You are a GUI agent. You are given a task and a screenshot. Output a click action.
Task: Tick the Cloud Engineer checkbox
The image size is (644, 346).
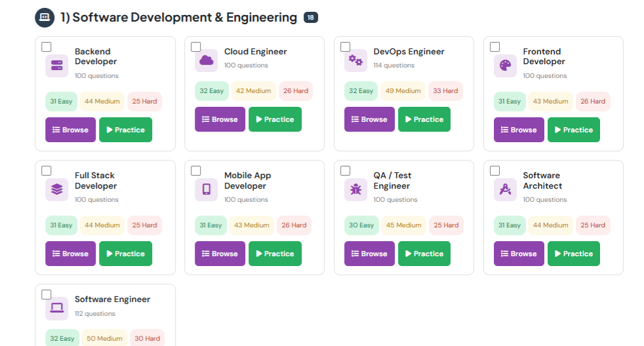pyautogui.click(x=196, y=47)
